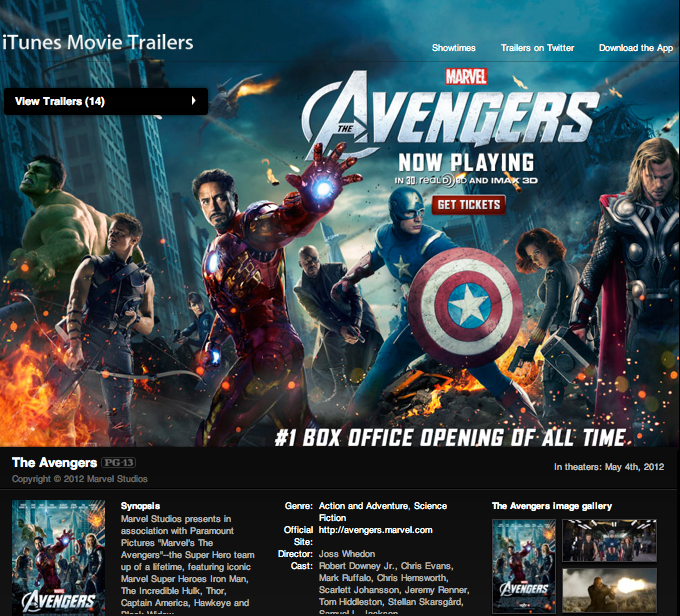Click the PG-13 rating badge

[x=118, y=463]
